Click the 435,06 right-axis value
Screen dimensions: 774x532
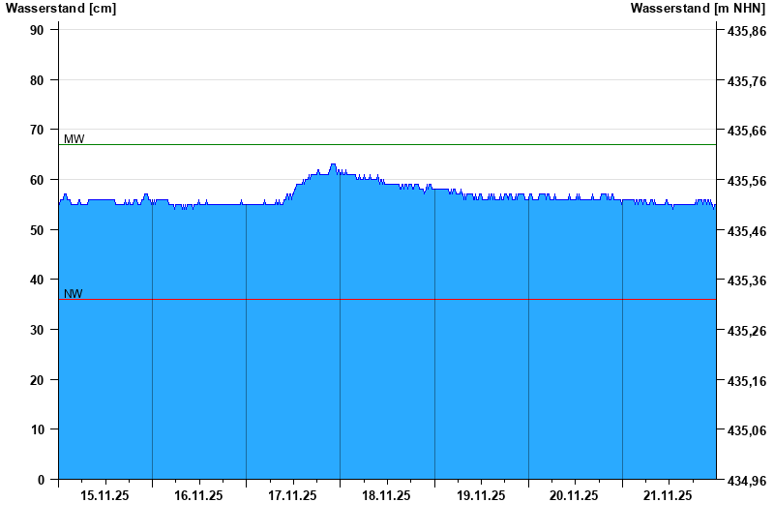pyautogui.click(x=747, y=430)
